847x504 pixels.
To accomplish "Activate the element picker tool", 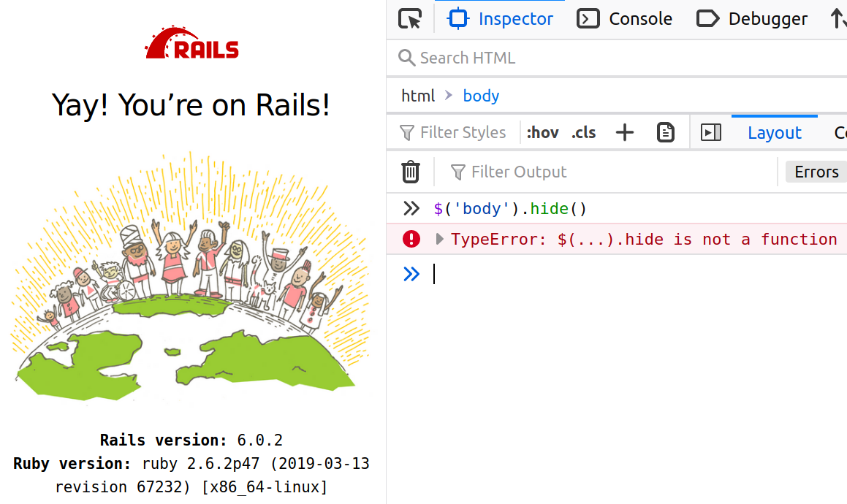I will coord(410,19).
